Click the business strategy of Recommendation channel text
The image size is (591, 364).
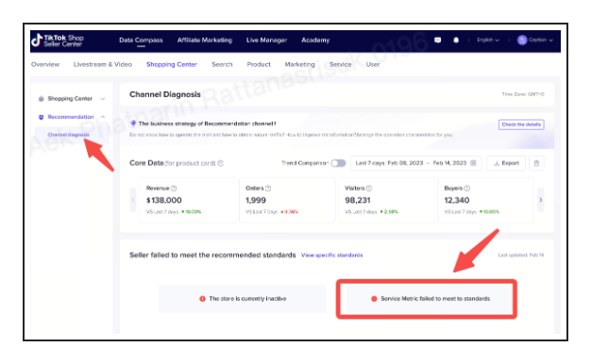coord(208,124)
